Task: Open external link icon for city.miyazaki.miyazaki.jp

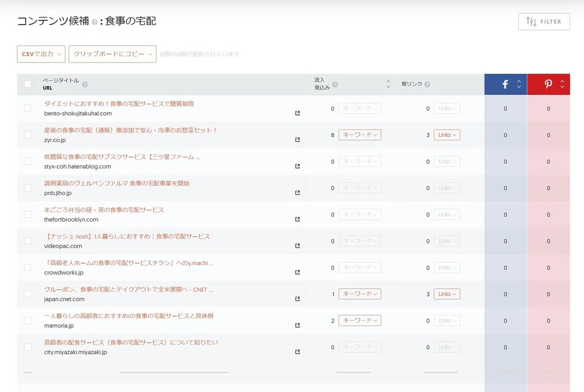Action: click(x=297, y=352)
